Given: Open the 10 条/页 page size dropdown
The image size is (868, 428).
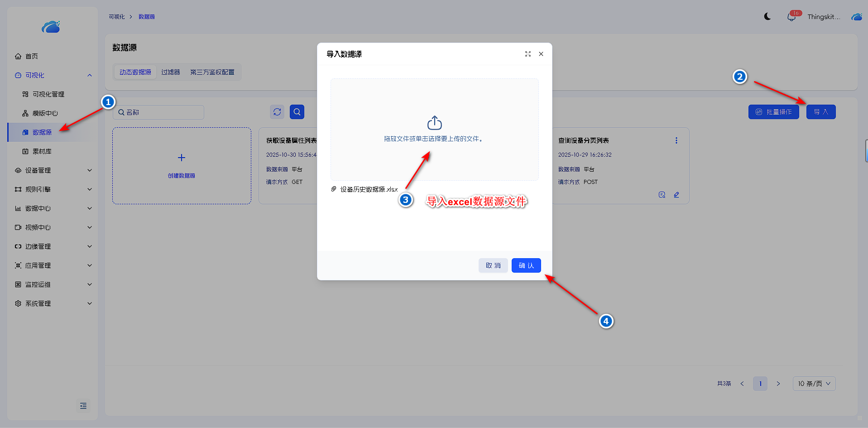Looking at the screenshot, I should (814, 384).
